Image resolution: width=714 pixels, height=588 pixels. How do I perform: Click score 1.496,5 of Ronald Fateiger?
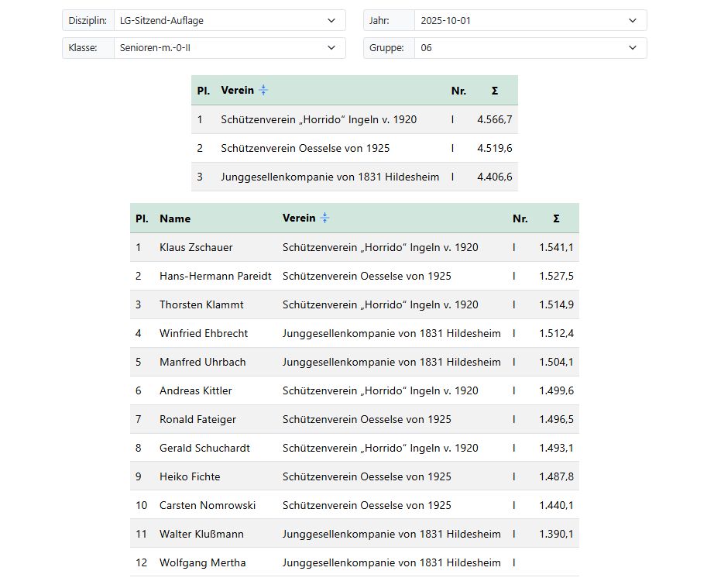tap(556, 420)
